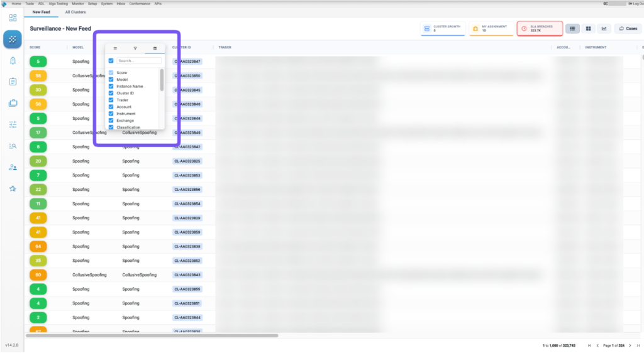Switch to the All Clusters tab
This screenshot has width=644, height=353.
[x=75, y=13]
